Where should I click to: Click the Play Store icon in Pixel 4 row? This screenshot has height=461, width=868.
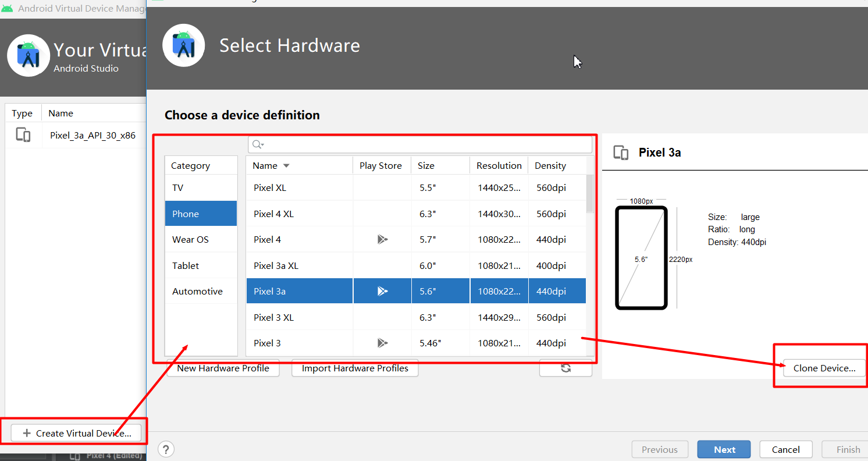point(382,239)
